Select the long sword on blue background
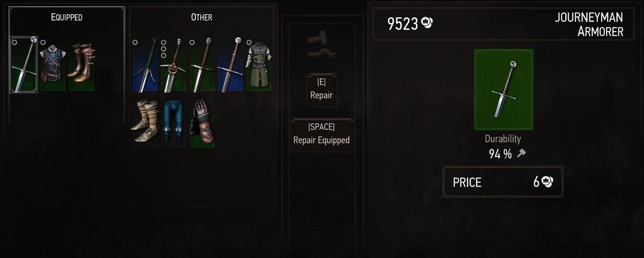Viewport: 644px width, 258px height. pos(231,65)
